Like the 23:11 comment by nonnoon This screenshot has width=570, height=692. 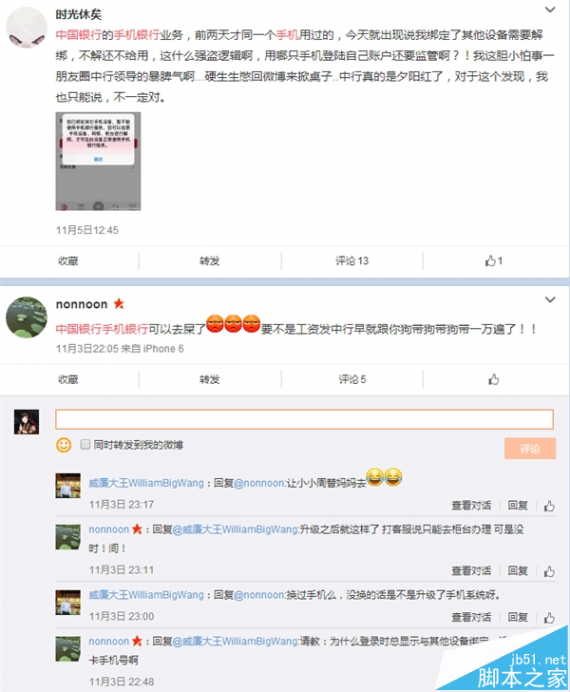[x=549, y=571]
